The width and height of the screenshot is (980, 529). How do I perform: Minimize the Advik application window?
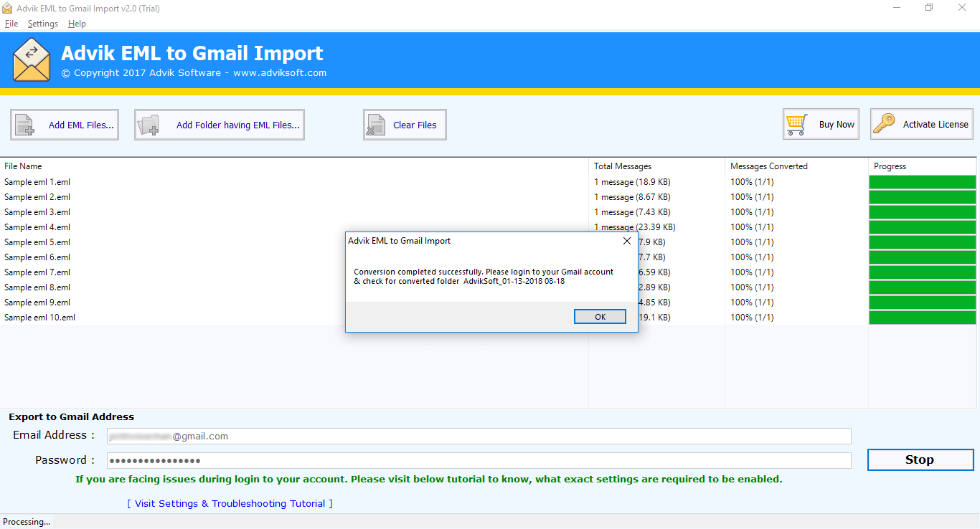point(897,8)
